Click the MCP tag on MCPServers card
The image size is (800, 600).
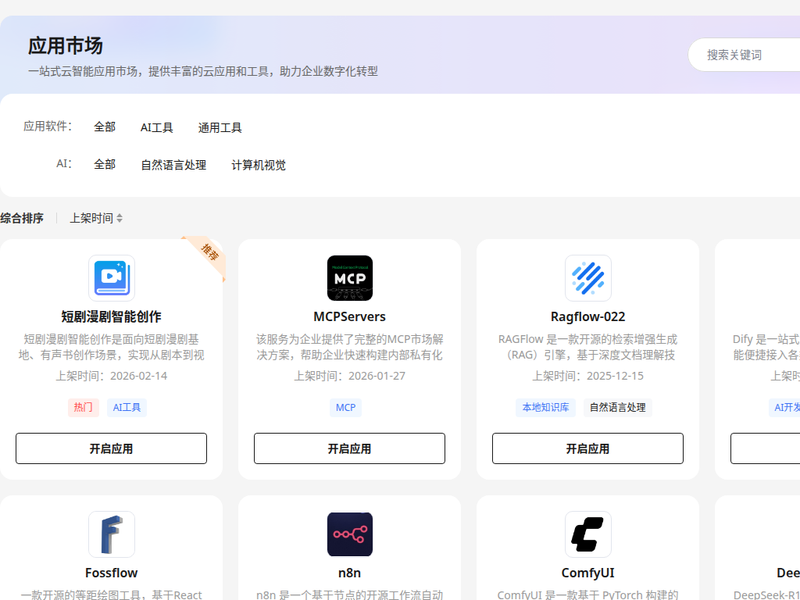tap(345, 407)
